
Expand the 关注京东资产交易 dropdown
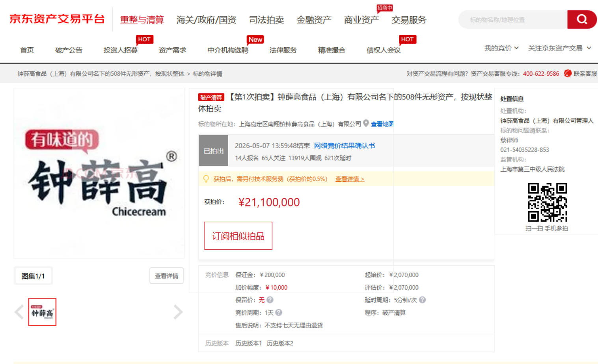coord(559,48)
